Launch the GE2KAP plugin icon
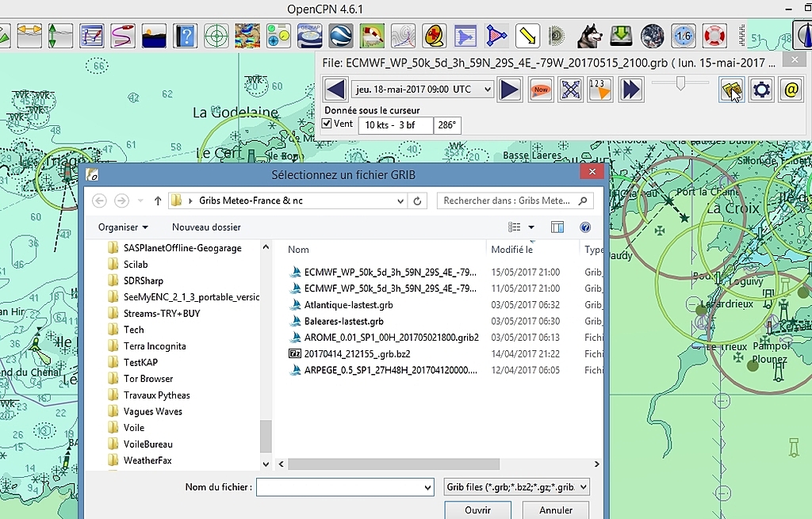The width and height of the screenshot is (812, 519). pyautogui.click(x=310, y=36)
